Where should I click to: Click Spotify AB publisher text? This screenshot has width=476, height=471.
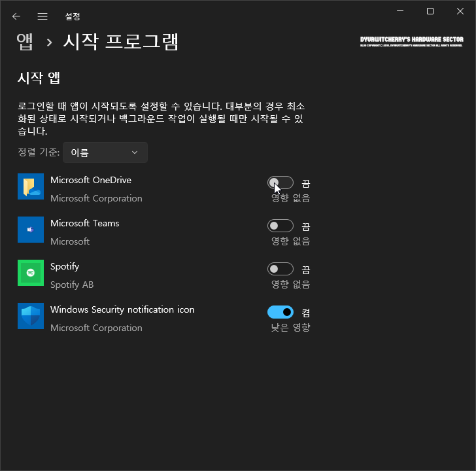point(72,285)
